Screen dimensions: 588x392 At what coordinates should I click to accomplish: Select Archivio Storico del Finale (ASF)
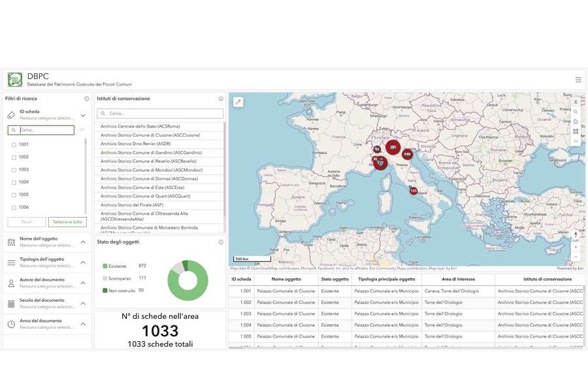pyautogui.click(x=159, y=204)
